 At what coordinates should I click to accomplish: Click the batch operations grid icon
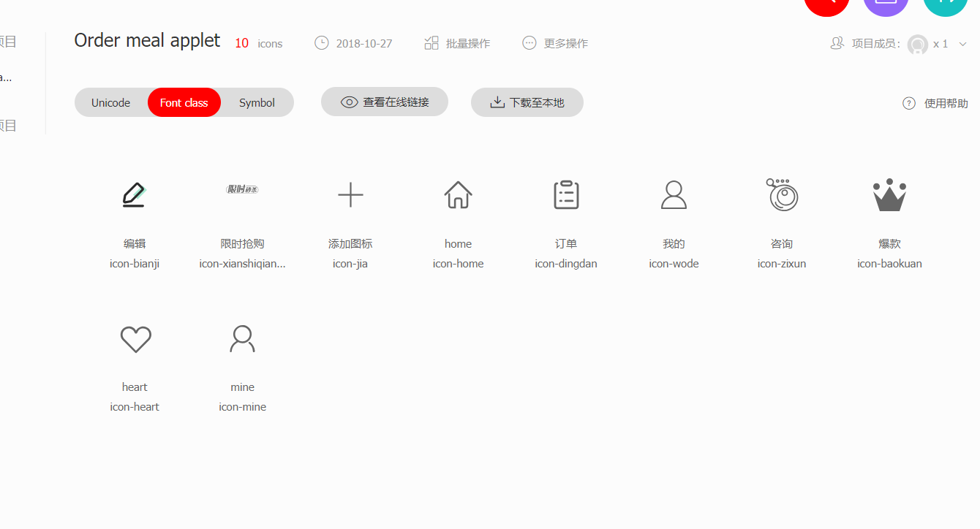pos(431,43)
